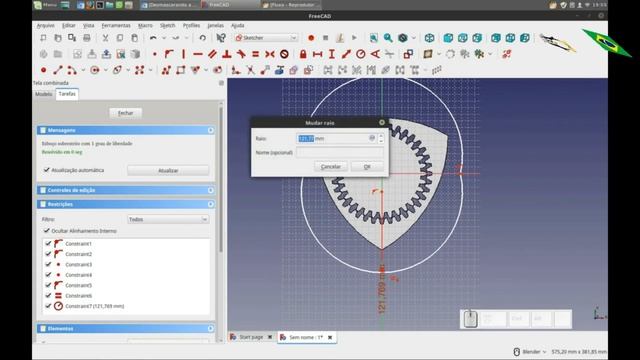Uncheck the Constraint4 checkbox

point(48,275)
